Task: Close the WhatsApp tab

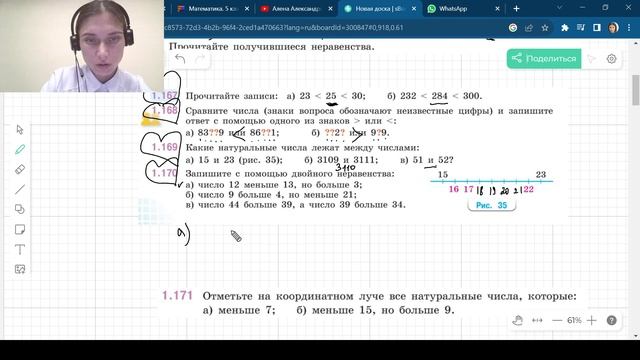Action: tap(498, 9)
